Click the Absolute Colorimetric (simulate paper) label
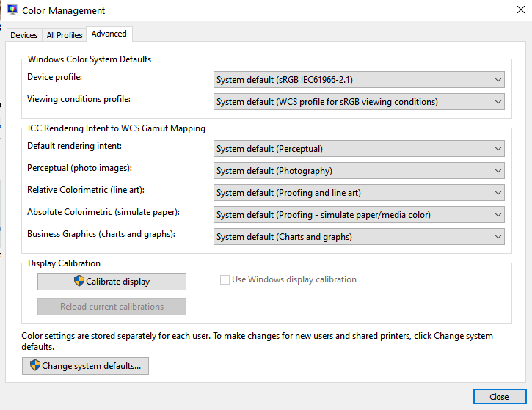The height and width of the screenshot is (410, 532). tap(103, 212)
